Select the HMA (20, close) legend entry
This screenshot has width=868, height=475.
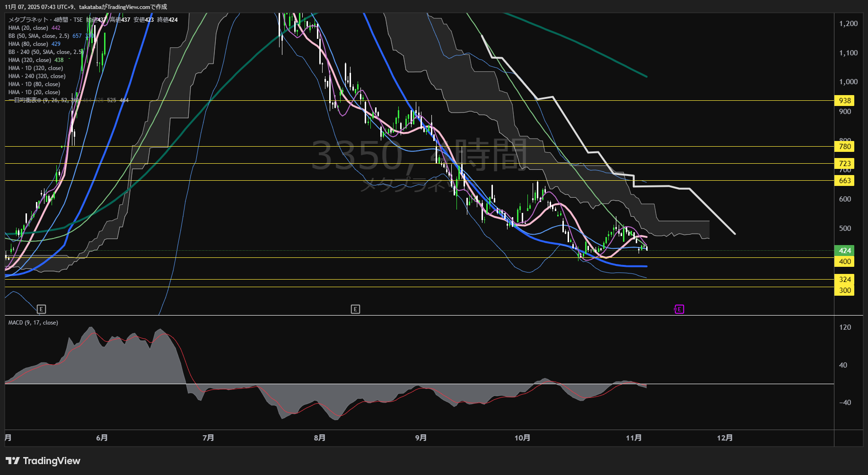28,28
